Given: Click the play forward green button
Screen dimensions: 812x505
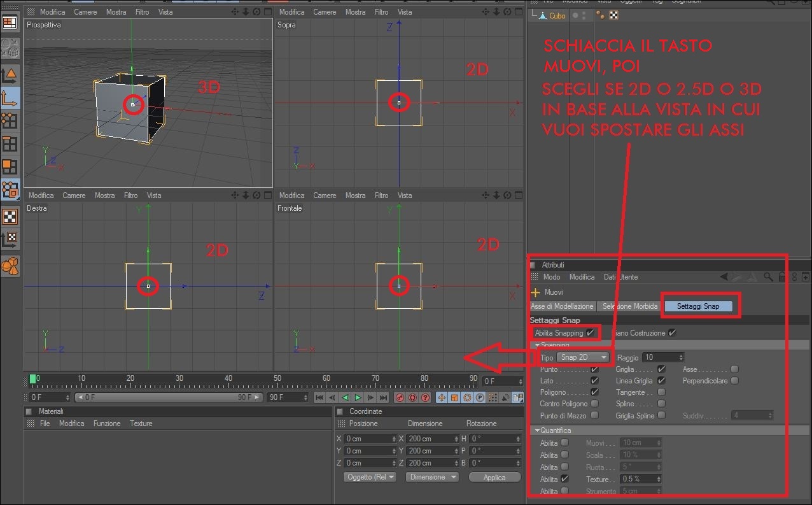Looking at the screenshot, I should click(x=358, y=397).
